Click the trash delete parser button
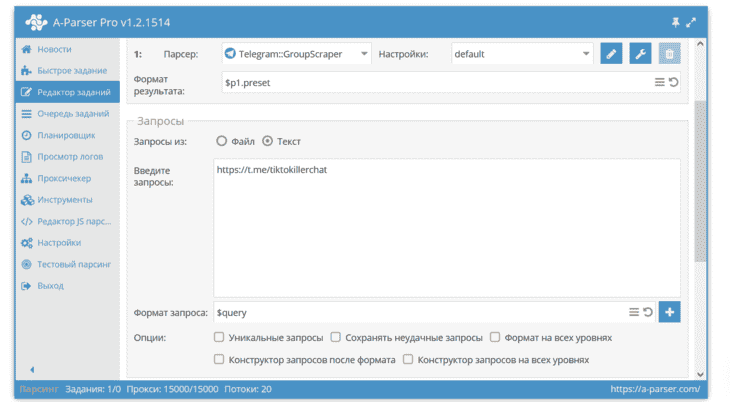 (669, 54)
